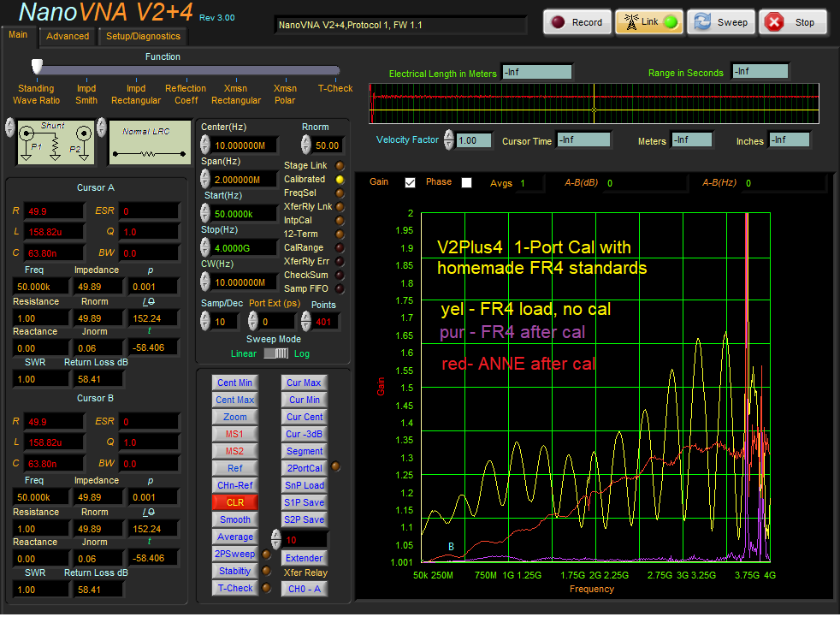Click the Stabiltiy button
840x617 pixels.
[x=234, y=572]
